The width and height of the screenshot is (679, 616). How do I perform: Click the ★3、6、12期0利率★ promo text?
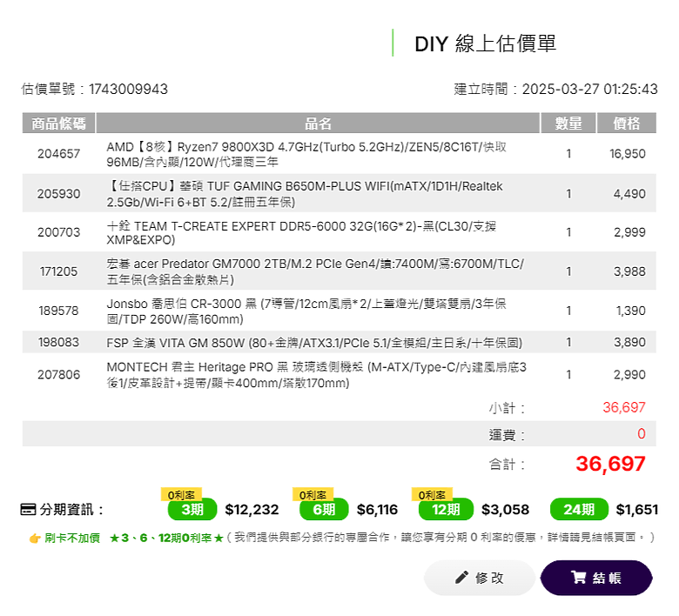tap(166, 538)
